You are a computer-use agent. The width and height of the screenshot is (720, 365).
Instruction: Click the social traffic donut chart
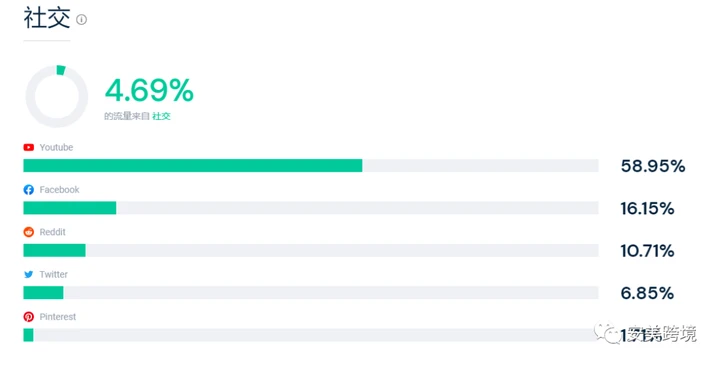56,96
